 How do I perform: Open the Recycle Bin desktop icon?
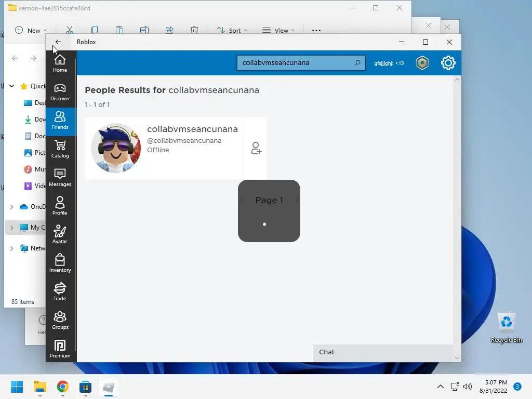[507, 327]
